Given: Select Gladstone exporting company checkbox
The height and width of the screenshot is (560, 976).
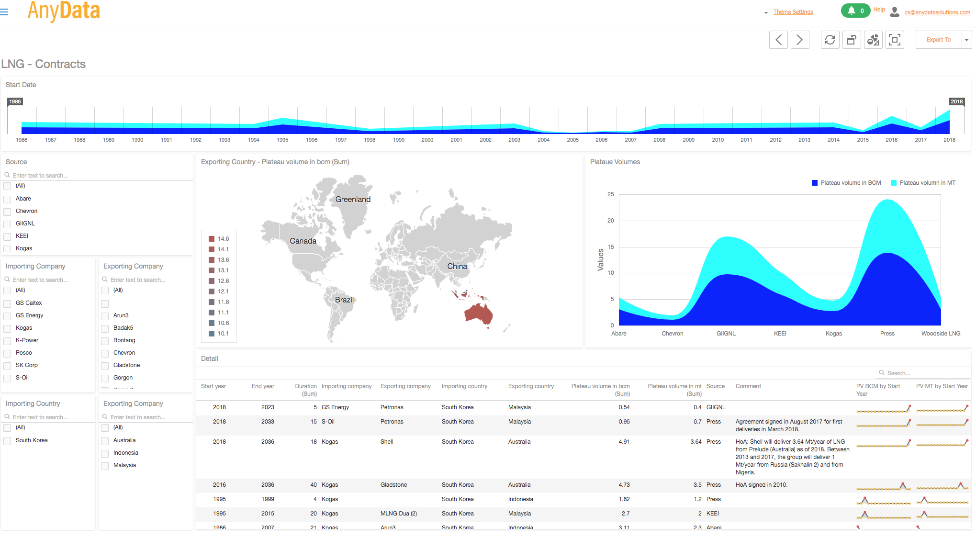Looking at the screenshot, I should [x=105, y=365].
